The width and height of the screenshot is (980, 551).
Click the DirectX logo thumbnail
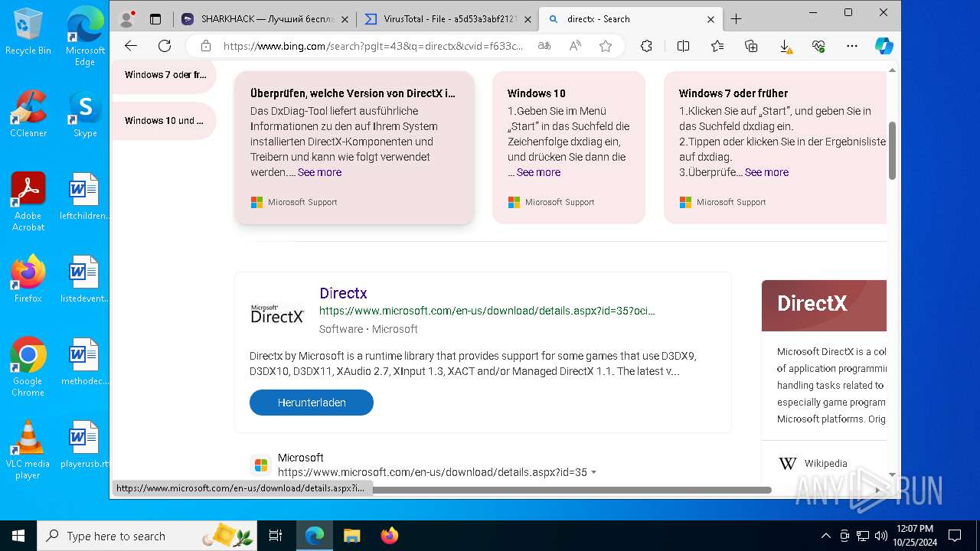[277, 313]
